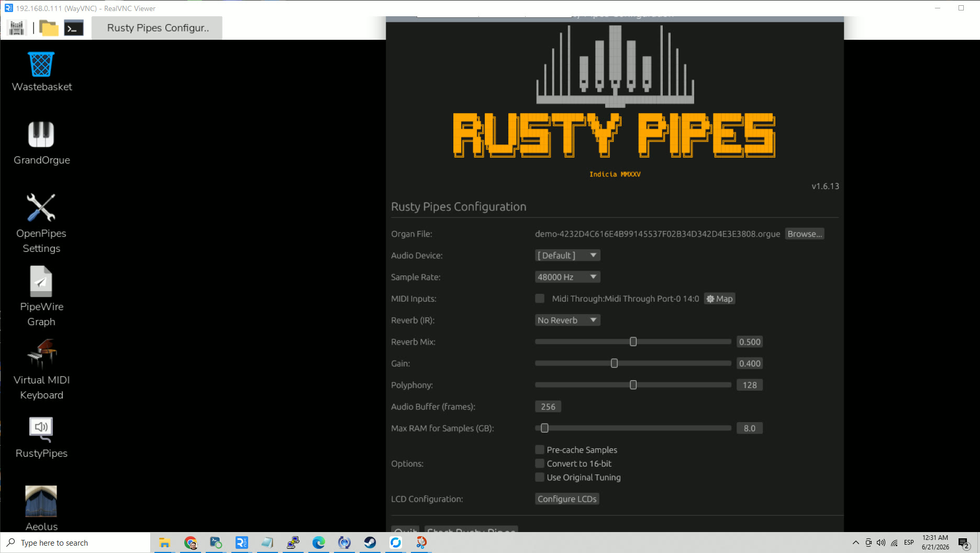Select the RustyPipes desktop icon
This screenshot has height=553, width=980.
41,438
